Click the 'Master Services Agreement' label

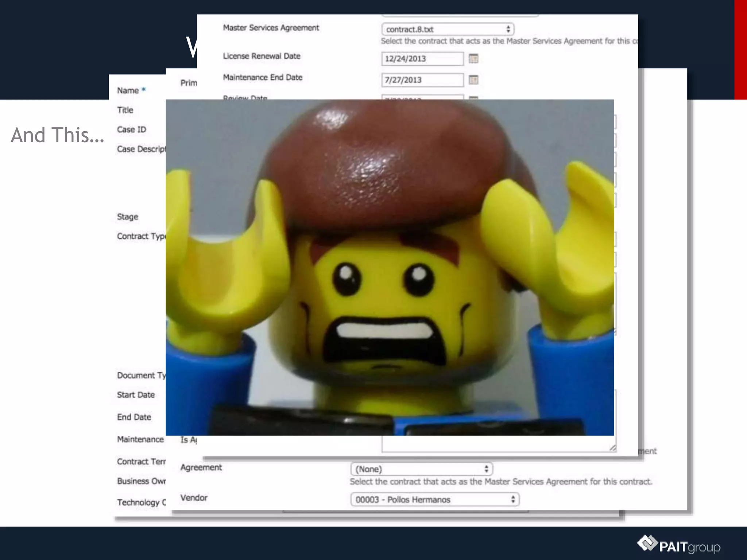click(271, 28)
